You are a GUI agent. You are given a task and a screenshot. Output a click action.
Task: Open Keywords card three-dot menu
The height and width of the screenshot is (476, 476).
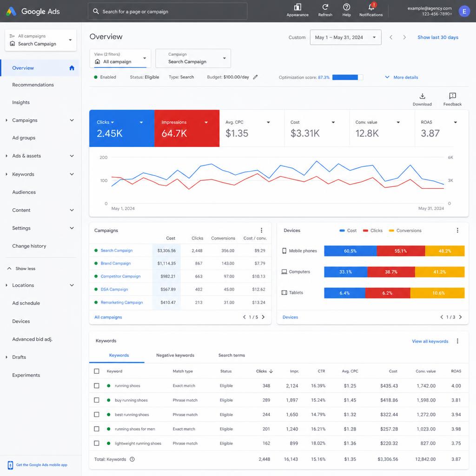457,341
